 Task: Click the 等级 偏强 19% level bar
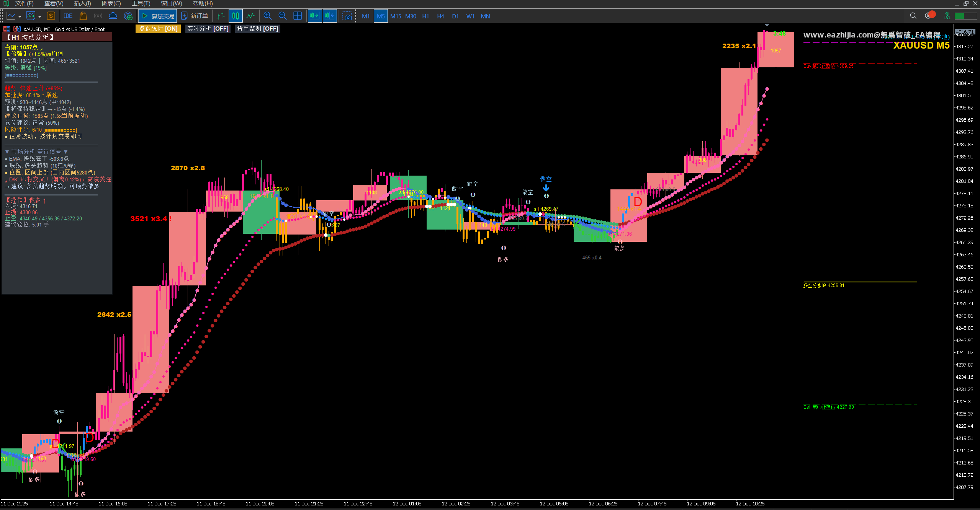click(x=21, y=75)
